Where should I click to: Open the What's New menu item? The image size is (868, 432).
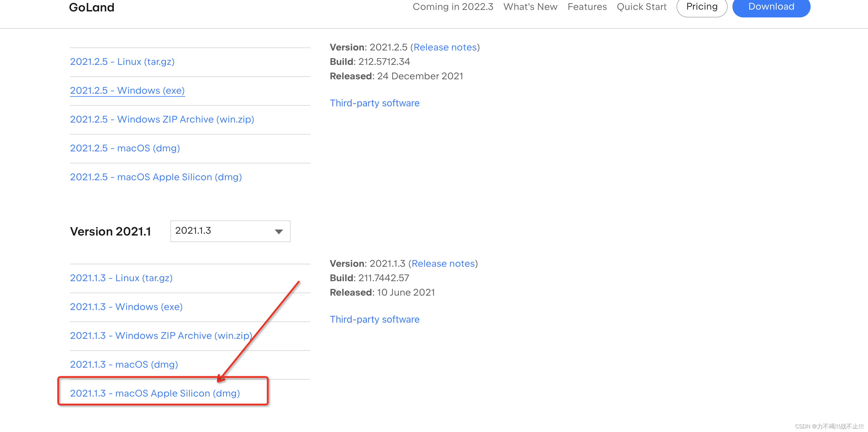530,7
